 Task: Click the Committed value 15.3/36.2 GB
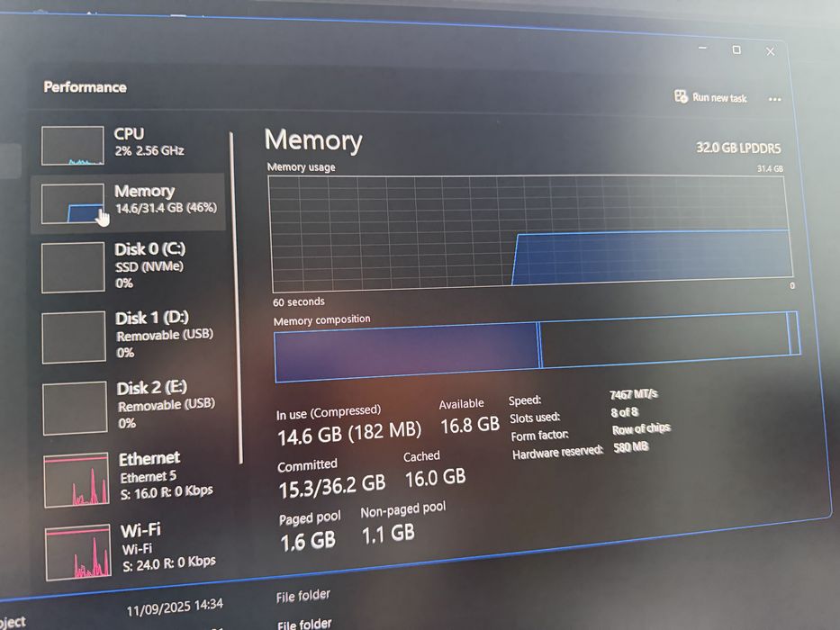332,485
